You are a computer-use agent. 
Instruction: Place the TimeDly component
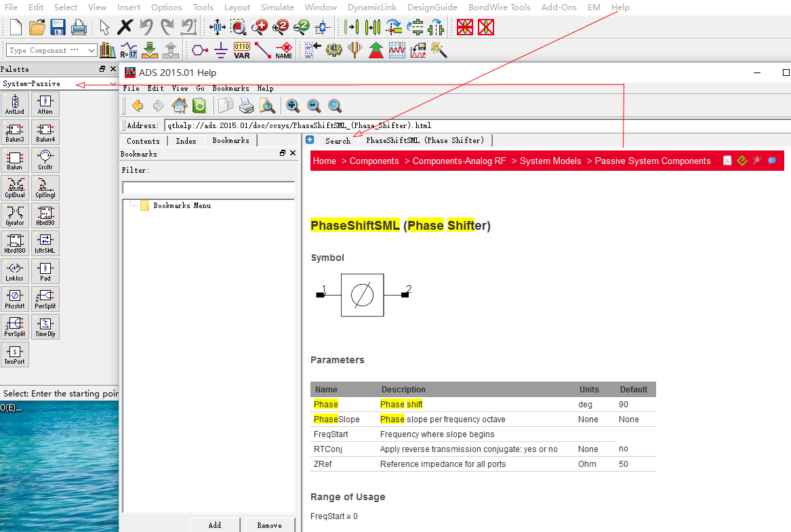click(x=45, y=327)
